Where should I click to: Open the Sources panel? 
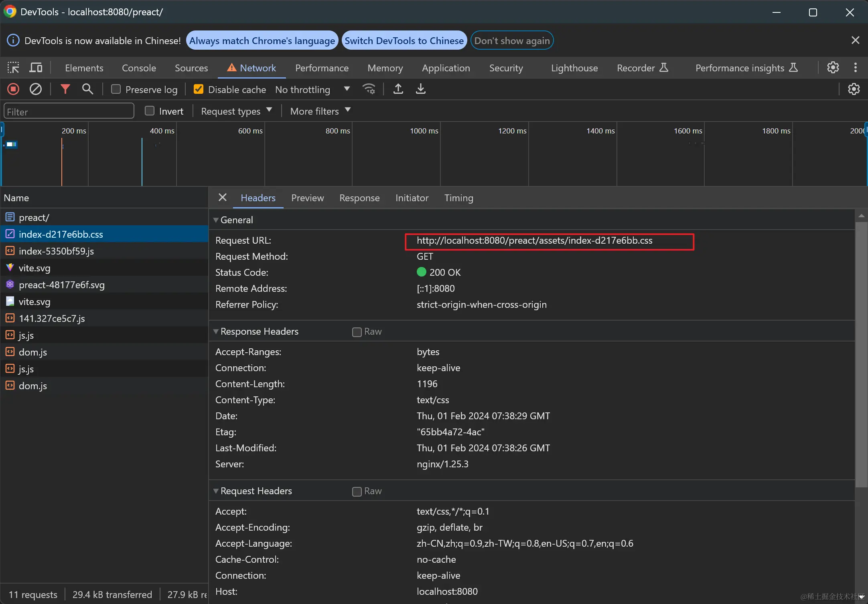click(191, 68)
